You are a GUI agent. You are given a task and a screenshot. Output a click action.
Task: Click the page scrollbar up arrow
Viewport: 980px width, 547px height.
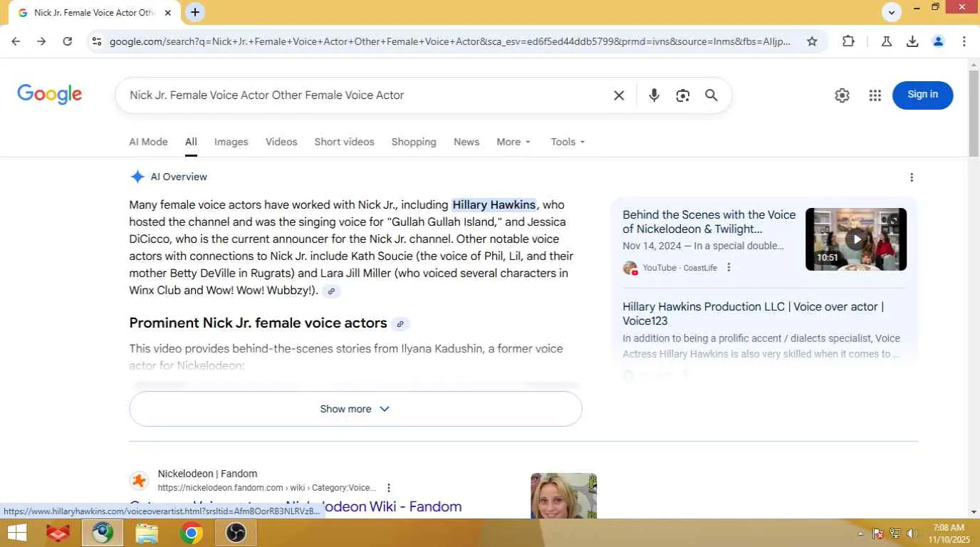(974, 65)
